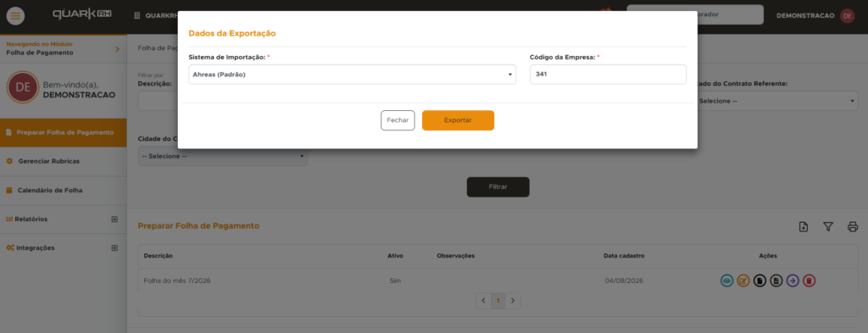
Task: Open Integrações menu item
Action: click(x=63, y=247)
